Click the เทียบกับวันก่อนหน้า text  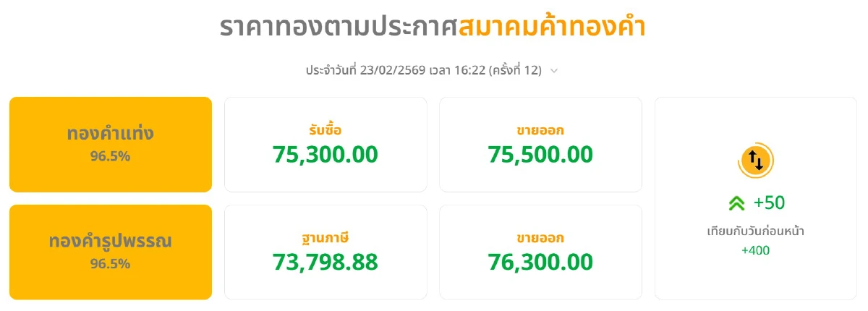click(755, 232)
